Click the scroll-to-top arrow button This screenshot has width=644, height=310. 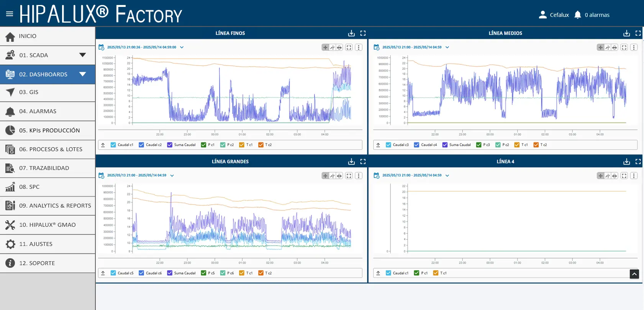[x=634, y=274]
